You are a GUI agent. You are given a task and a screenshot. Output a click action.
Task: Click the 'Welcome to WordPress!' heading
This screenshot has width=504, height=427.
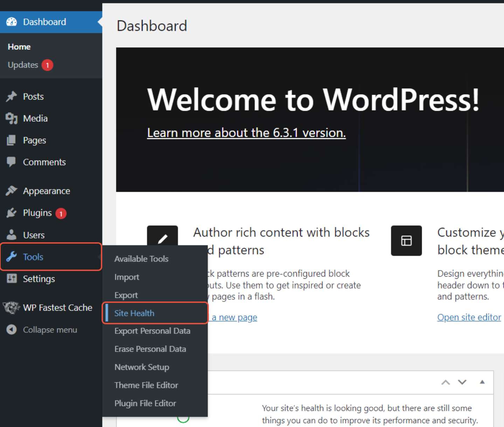(313, 100)
